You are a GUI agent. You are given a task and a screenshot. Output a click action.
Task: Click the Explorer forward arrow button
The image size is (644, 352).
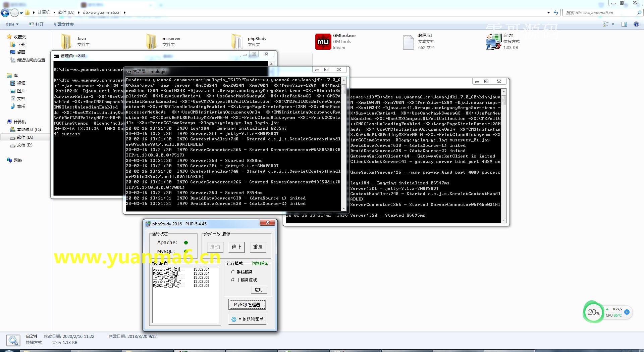pyautogui.click(x=14, y=13)
